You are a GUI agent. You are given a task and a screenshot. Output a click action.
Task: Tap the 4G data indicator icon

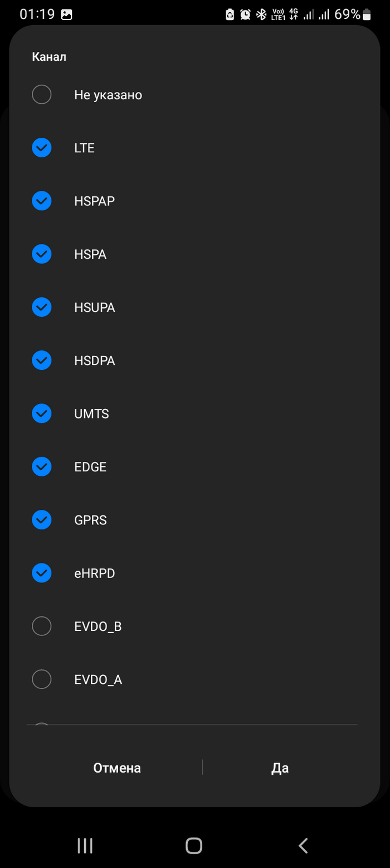click(294, 15)
